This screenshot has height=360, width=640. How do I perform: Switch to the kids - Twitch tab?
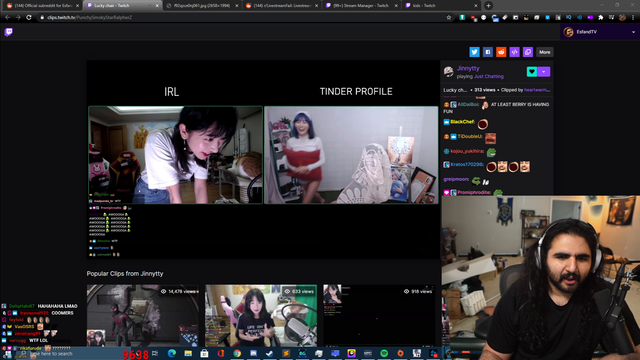coord(441,6)
